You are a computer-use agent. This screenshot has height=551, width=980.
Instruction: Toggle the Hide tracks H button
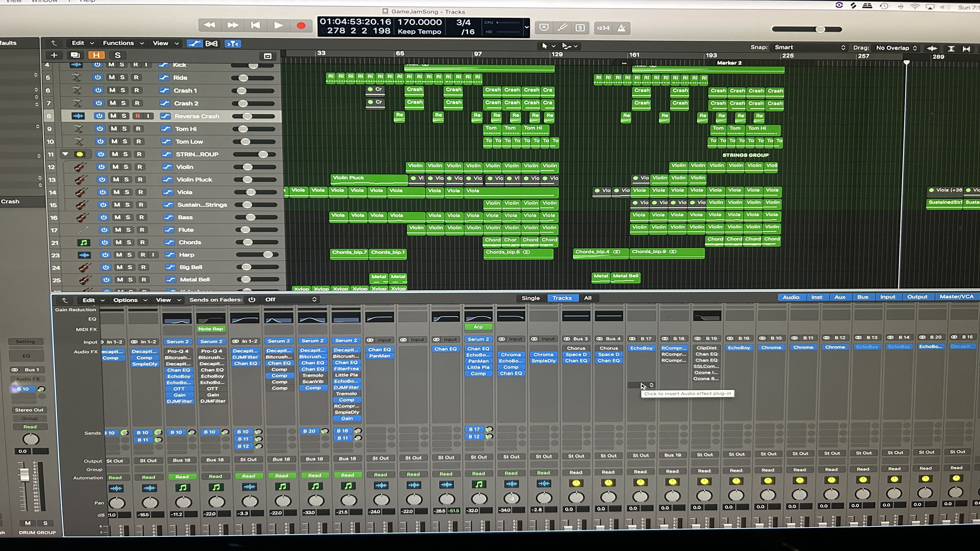click(x=96, y=55)
